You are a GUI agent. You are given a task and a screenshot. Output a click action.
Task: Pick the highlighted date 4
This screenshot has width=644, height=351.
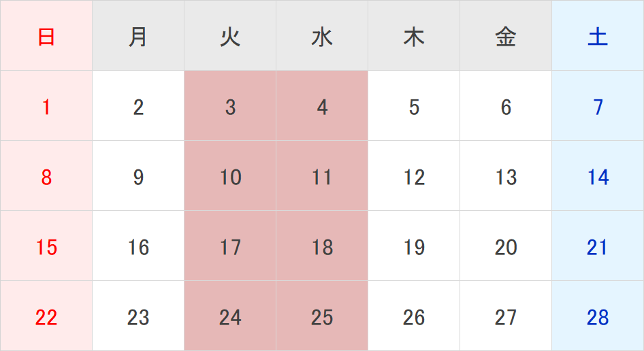pos(322,107)
